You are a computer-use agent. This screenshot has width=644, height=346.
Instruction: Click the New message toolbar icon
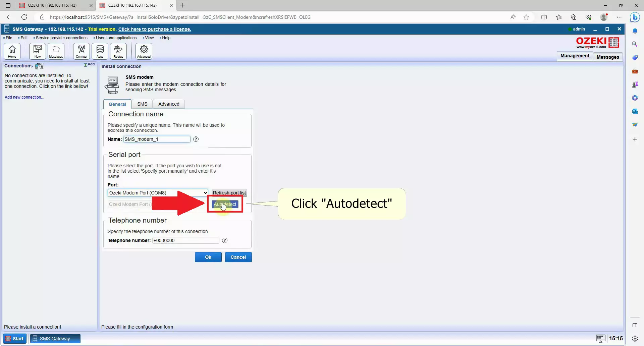coord(38,51)
